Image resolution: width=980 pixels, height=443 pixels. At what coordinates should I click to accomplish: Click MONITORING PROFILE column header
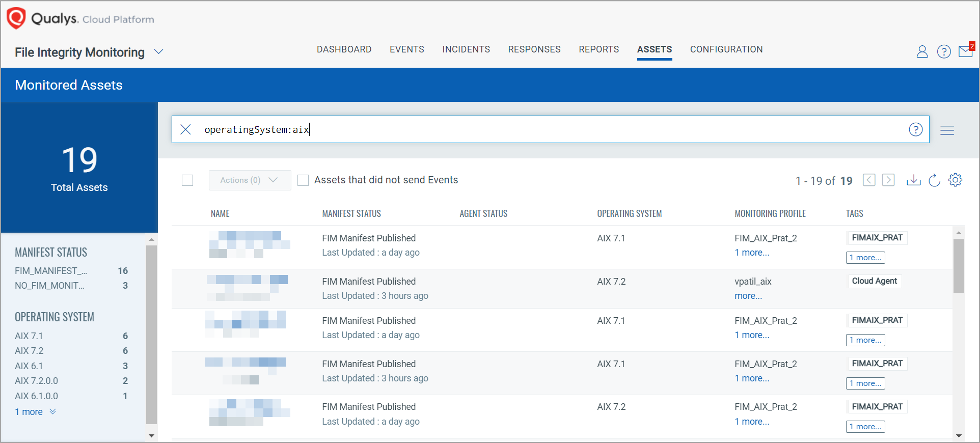(x=770, y=214)
